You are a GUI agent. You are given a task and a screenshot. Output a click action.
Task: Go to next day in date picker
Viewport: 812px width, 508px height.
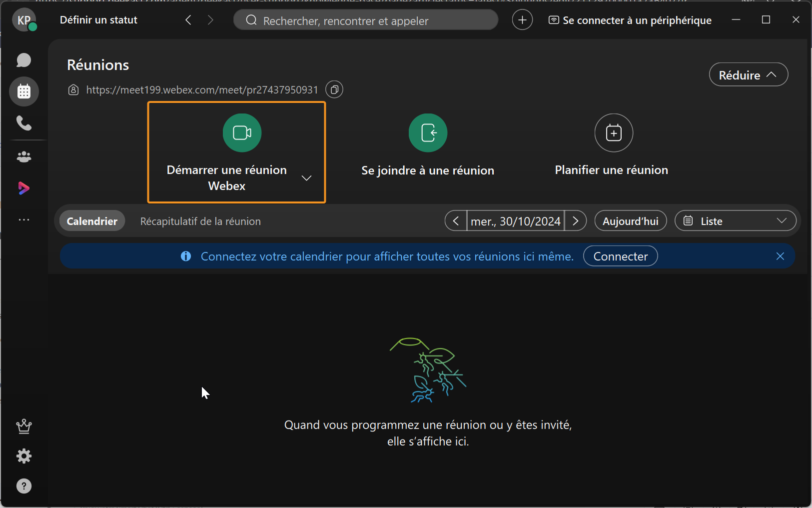pyautogui.click(x=576, y=221)
